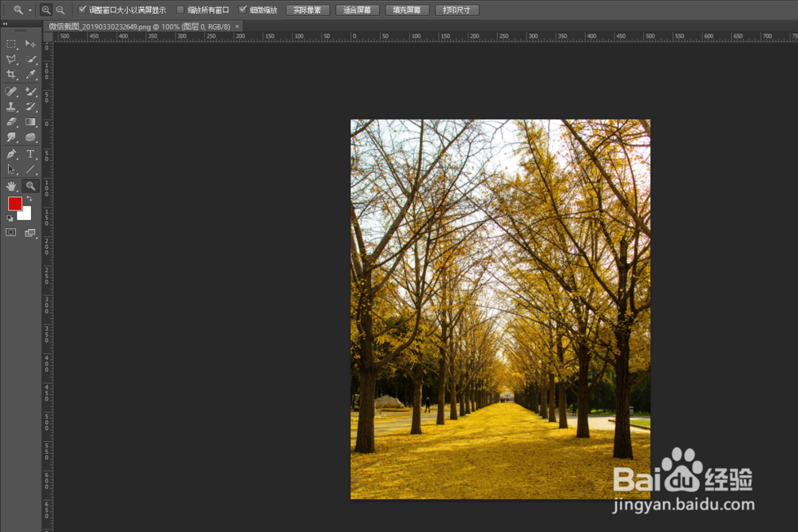
Task: Uncheck resize windows to fit checkbox
Action: coord(82,10)
